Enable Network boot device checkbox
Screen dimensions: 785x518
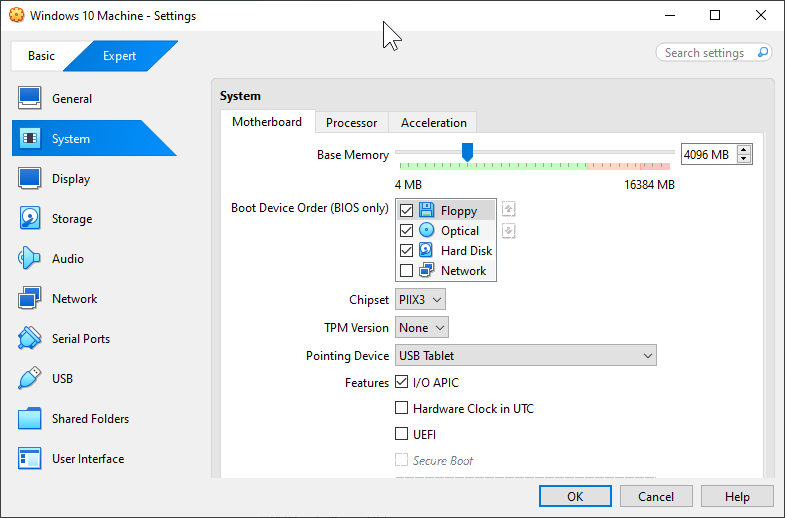pos(406,271)
